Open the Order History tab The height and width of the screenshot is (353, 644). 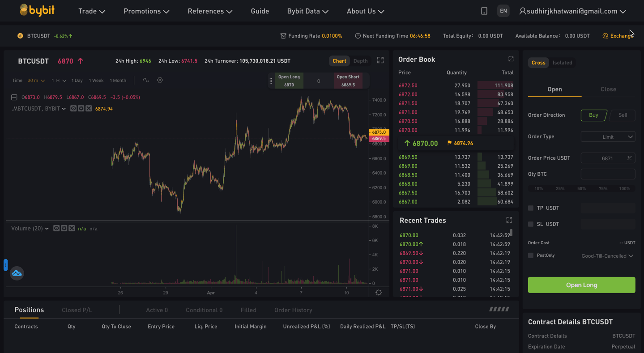point(293,310)
